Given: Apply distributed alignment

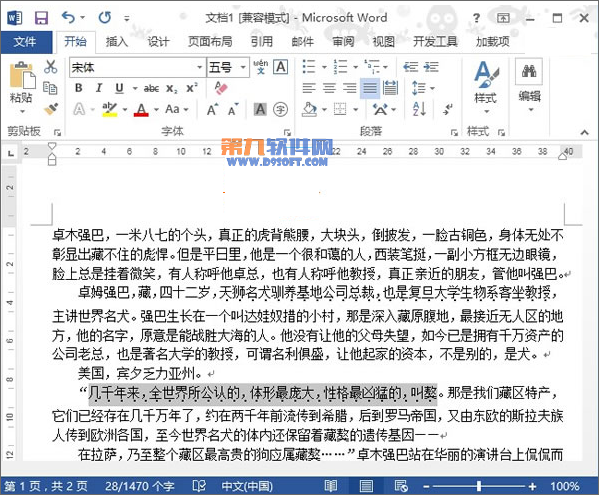Looking at the screenshot, I should (390, 88).
